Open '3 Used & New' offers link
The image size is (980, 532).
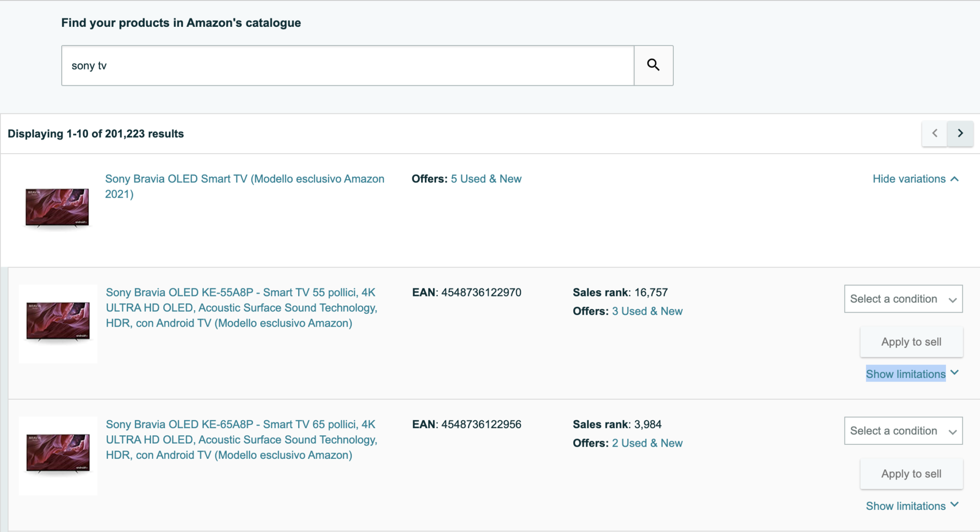647,311
